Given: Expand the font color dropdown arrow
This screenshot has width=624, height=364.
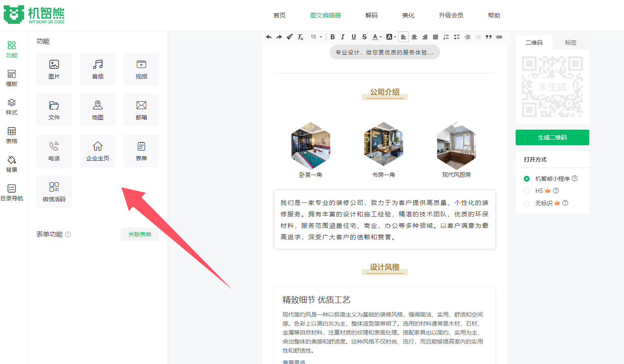Looking at the screenshot, I should click(x=381, y=37).
